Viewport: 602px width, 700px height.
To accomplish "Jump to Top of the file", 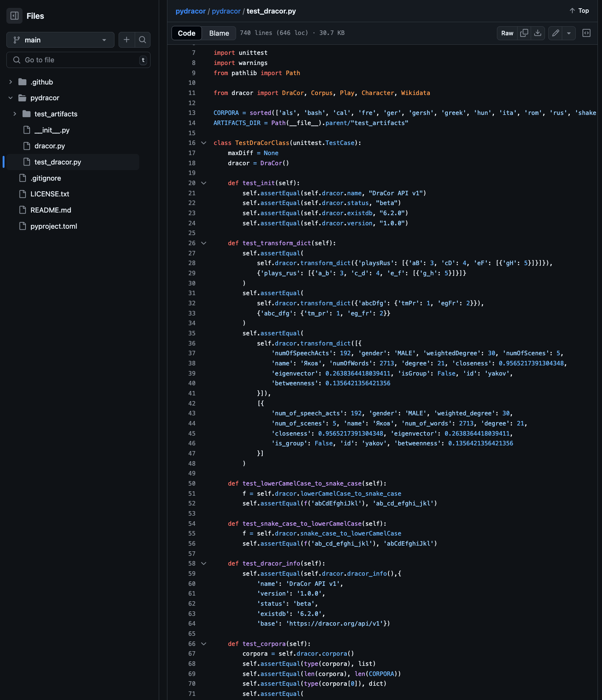I will pyautogui.click(x=579, y=11).
